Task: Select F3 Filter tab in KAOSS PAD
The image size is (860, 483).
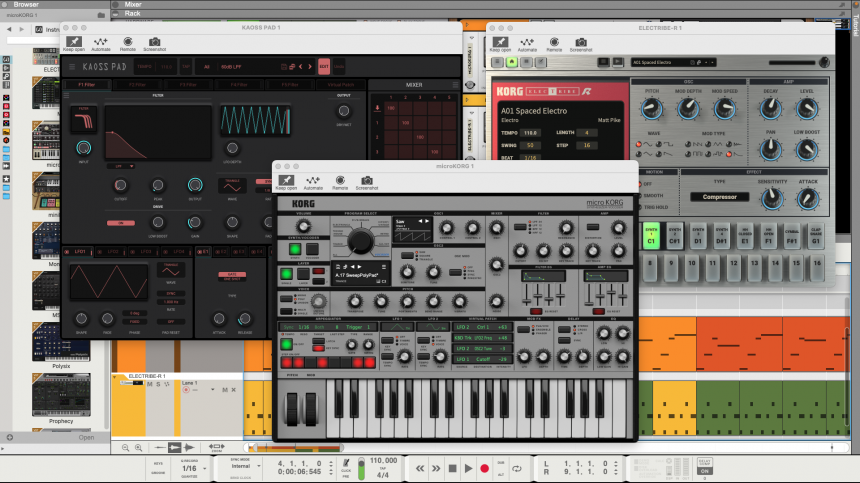Action: click(x=188, y=85)
